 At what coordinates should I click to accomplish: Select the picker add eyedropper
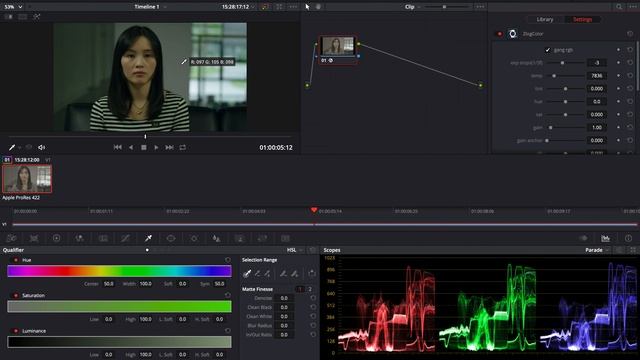[268, 273]
